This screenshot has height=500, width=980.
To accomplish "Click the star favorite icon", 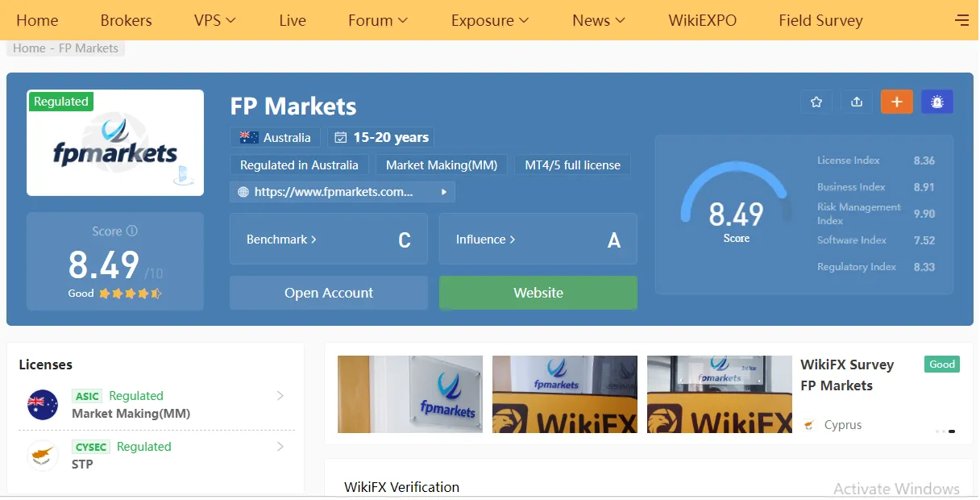I will point(816,102).
